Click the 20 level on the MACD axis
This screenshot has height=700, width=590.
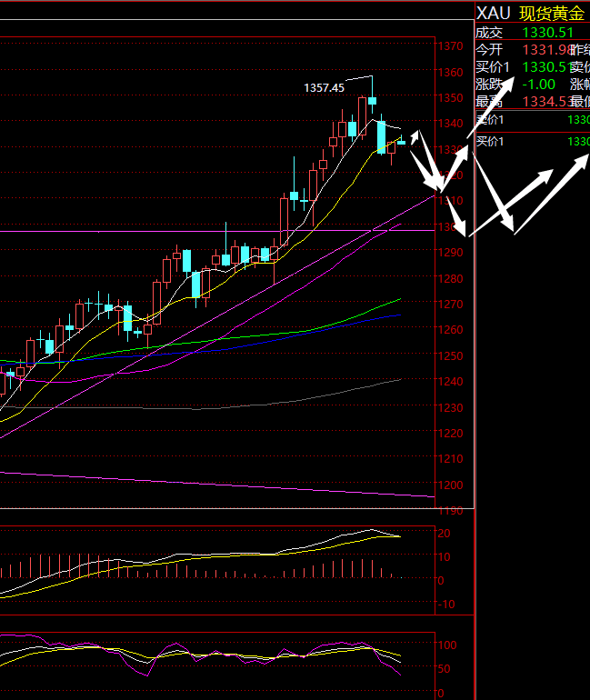tap(444, 534)
